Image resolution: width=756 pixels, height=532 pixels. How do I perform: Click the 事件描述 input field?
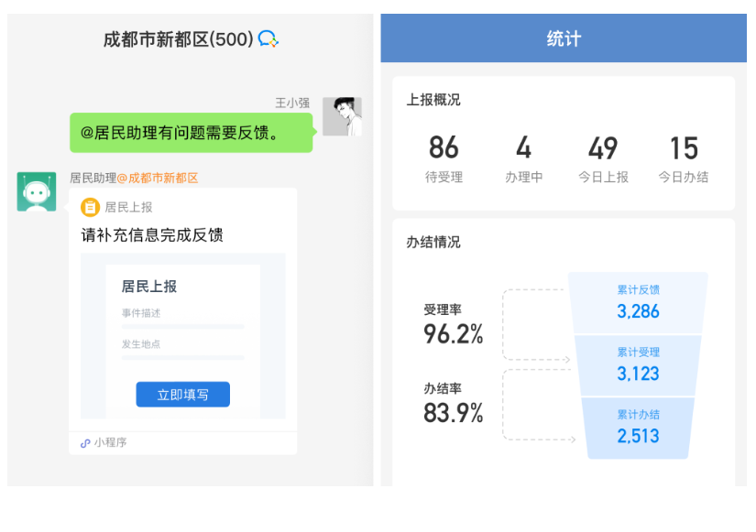pos(182,317)
